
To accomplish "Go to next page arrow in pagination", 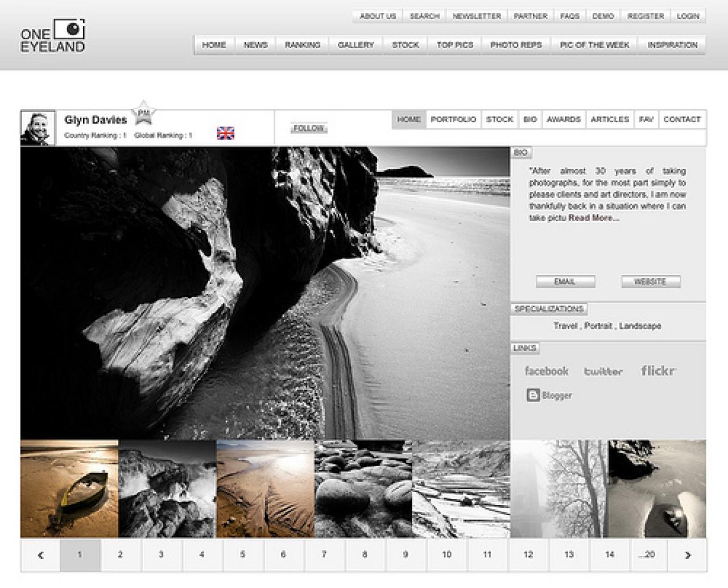I will [687, 555].
